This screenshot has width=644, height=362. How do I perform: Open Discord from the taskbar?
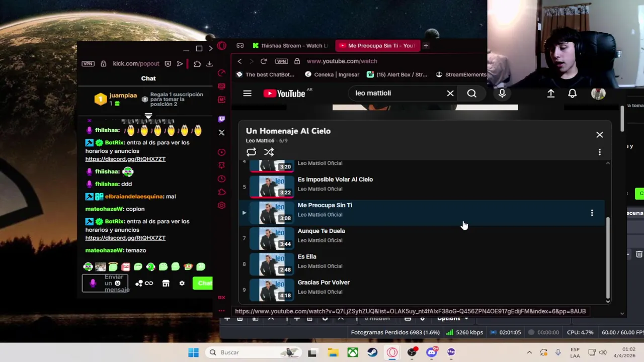[432, 352]
